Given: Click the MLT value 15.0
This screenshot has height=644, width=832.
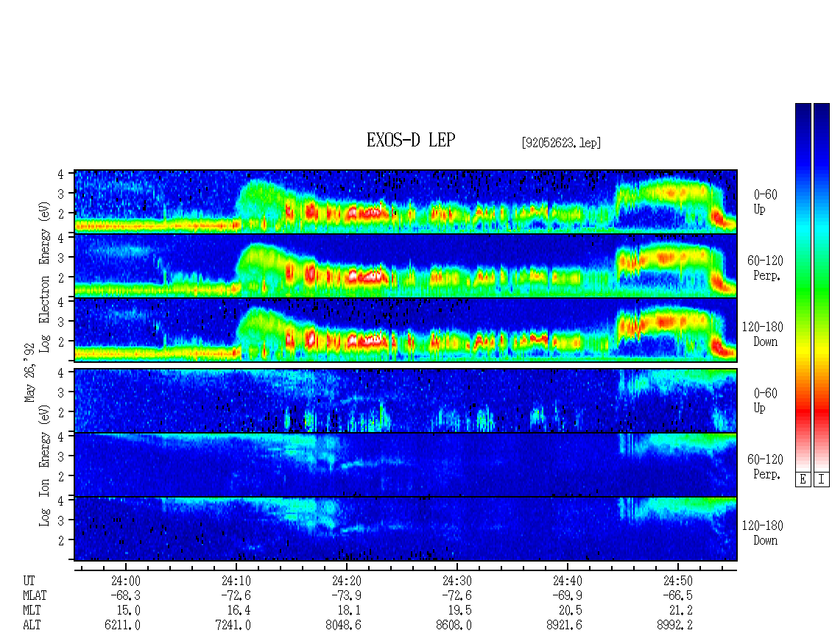Looking at the screenshot, I should (x=128, y=611).
